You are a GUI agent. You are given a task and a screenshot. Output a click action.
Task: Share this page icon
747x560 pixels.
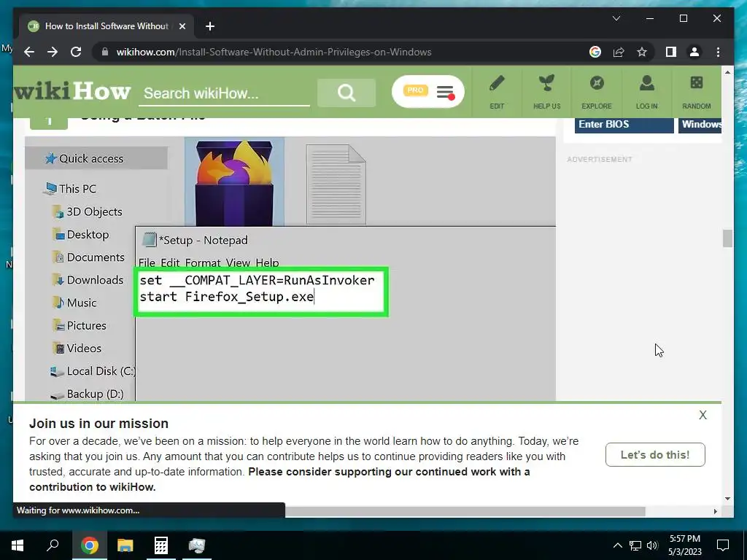pyautogui.click(x=619, y=52)
